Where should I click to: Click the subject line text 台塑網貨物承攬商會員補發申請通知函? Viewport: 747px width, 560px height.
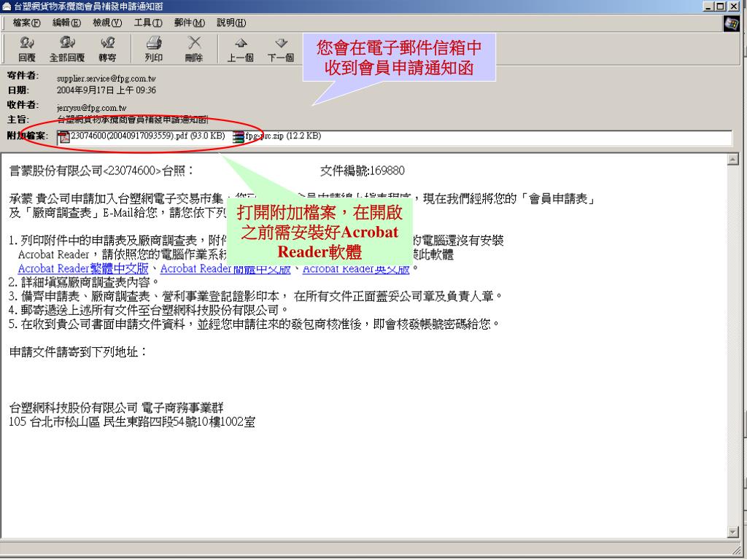(x=132, y=120)
